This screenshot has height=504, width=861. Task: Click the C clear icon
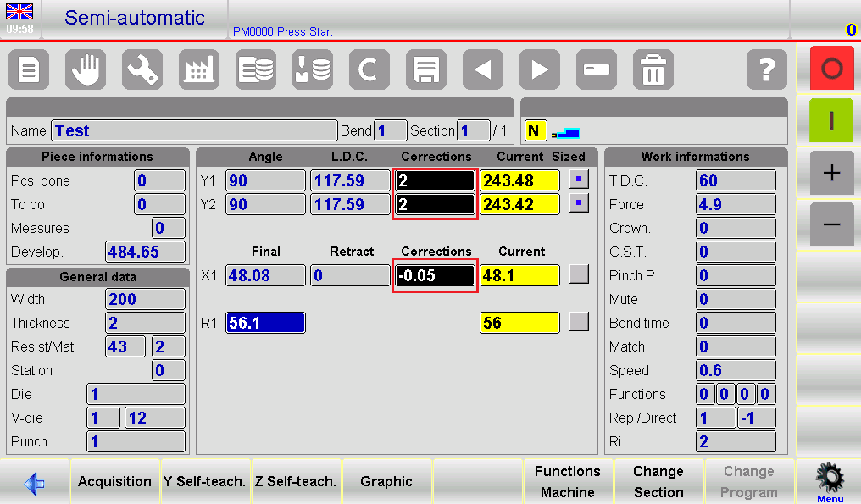point(369,69)
